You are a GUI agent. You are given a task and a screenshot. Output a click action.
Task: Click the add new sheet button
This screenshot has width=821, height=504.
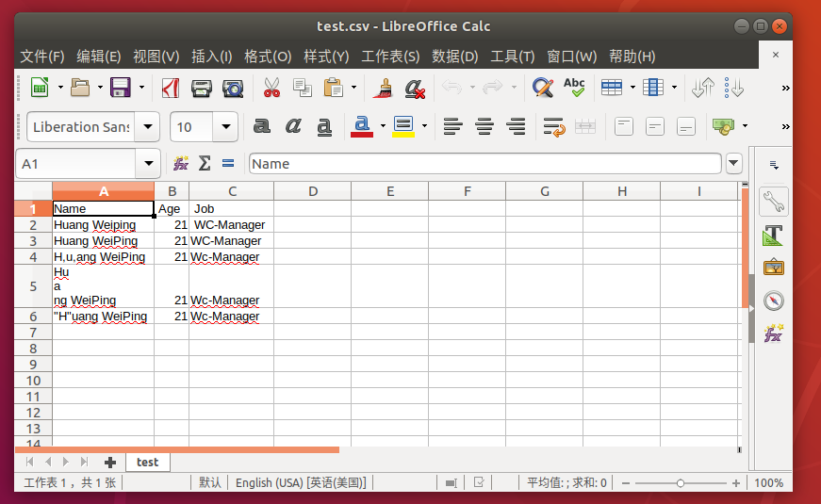click(x=110, y=462)
